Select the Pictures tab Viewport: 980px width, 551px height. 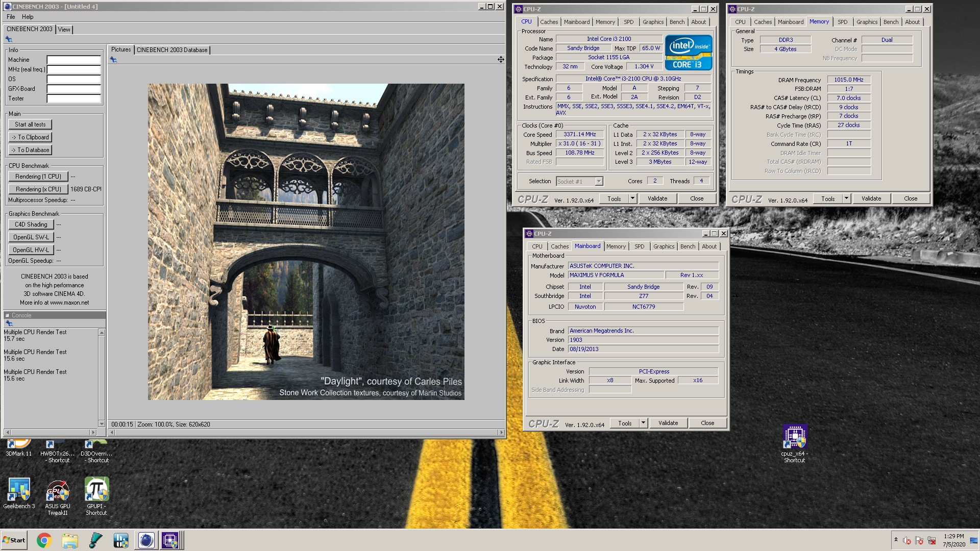(x=121, y=49)
